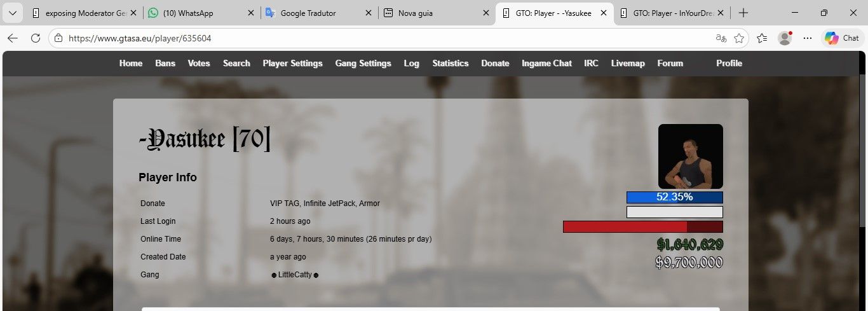The width and height of the screenshot is (868, 311).
Task: Click the blue 52.35% progress bar
Action: [x=674, y=197]
